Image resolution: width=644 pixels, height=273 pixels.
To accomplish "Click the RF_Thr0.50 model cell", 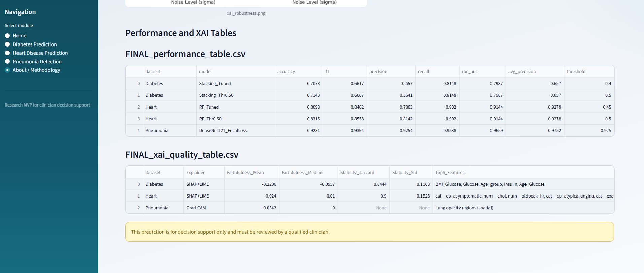I will [x=235, y=119].
